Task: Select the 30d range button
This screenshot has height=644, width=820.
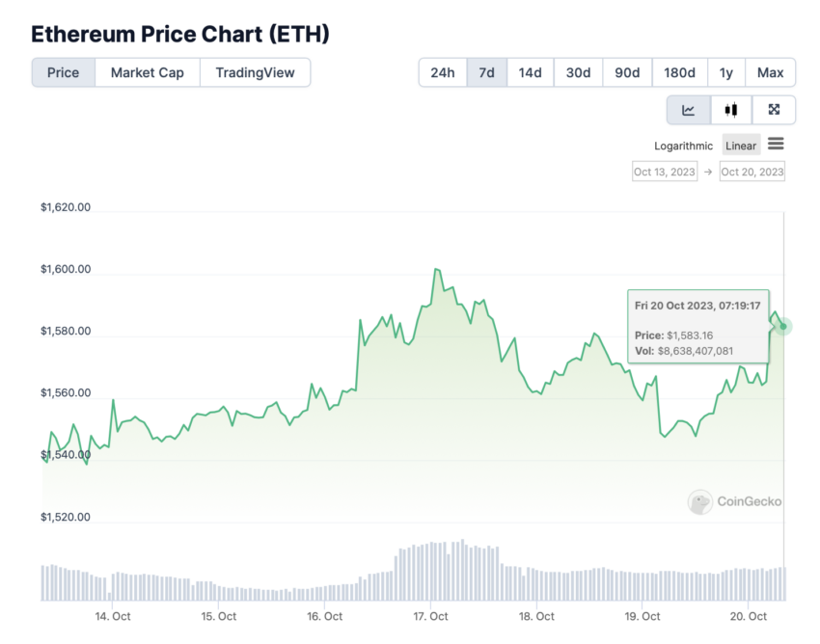Action: coord(578,72)
